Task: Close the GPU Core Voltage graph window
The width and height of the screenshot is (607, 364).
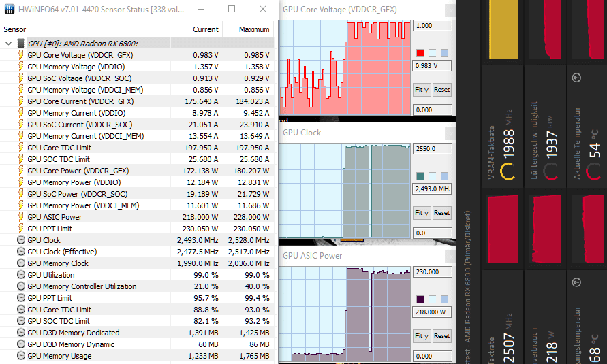Action: 450,10
